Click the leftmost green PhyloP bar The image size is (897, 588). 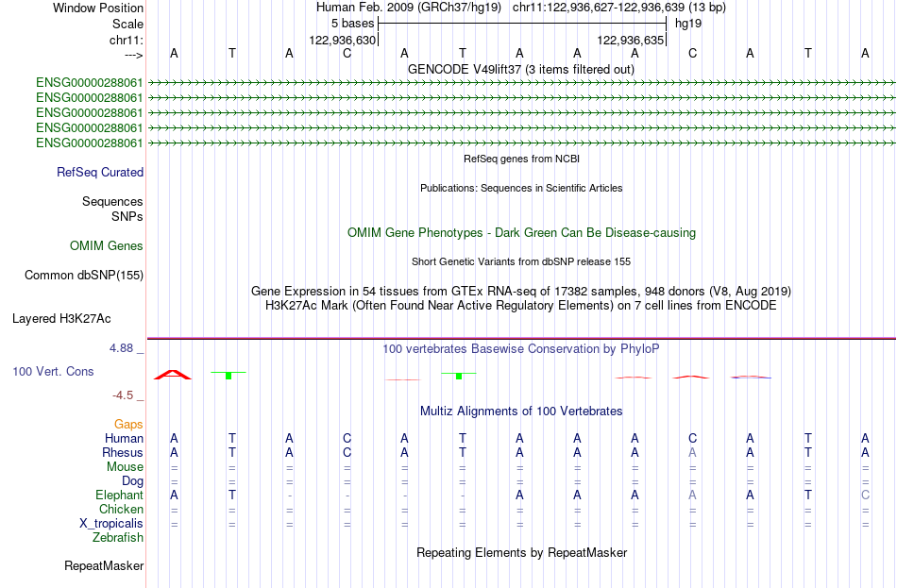[228, 375]
